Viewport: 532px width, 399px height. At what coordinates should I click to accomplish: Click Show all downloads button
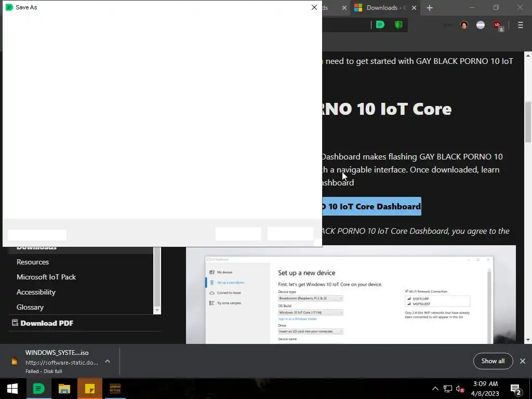pos(493,361)
